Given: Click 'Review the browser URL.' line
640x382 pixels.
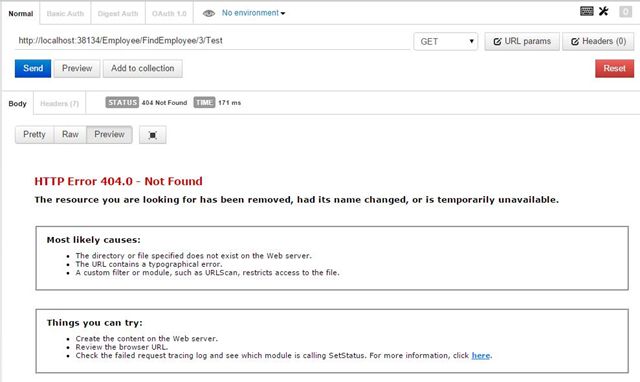Looking at the screenshot, I should pyautogui.click(x=122, y=347).
